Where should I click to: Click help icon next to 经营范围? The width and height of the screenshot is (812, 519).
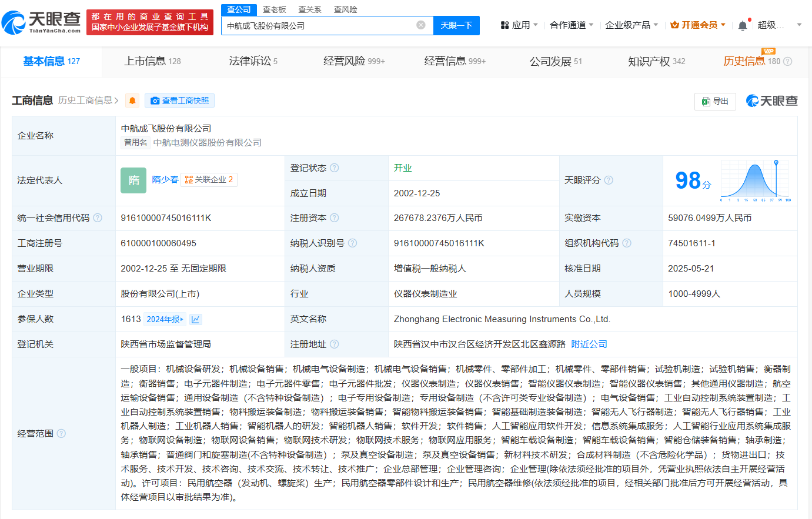pos(61,434)
